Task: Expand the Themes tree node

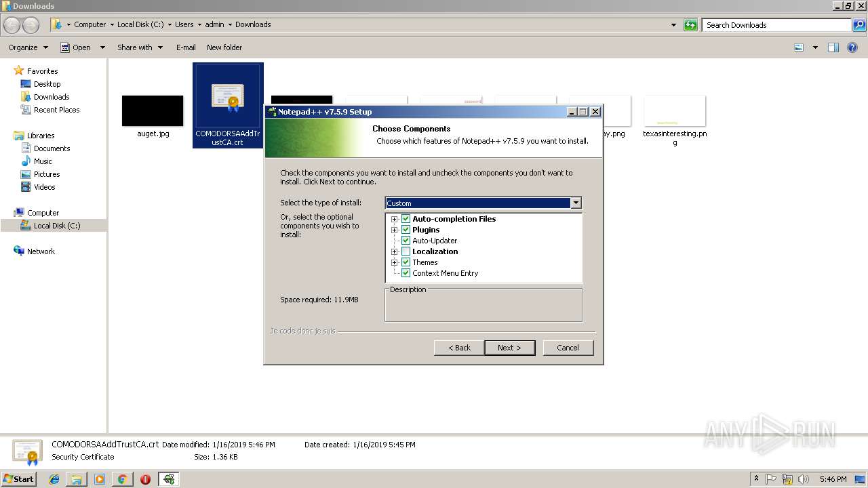Action: 394,262
